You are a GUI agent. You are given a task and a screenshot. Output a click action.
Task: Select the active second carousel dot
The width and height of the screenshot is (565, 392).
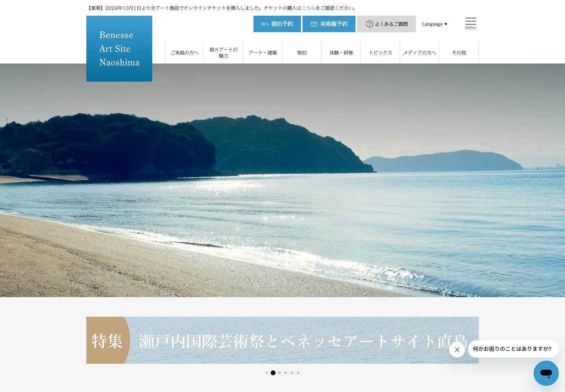click(273, 373)
